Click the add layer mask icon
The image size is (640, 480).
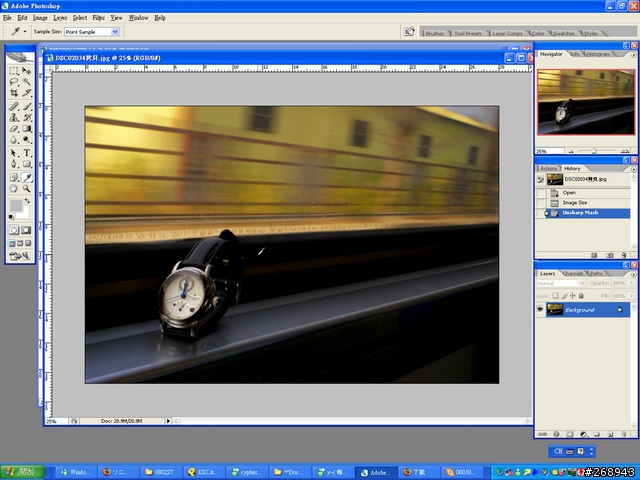coord(570,434)
